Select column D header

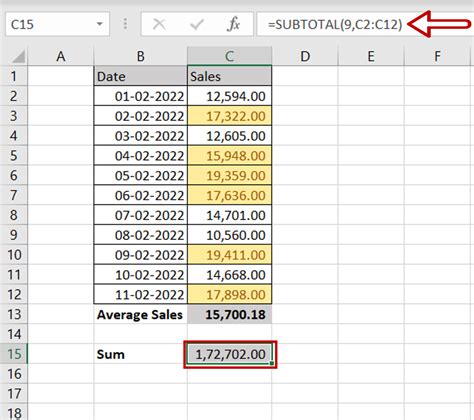pyautogui.click(x=305, y=56)
